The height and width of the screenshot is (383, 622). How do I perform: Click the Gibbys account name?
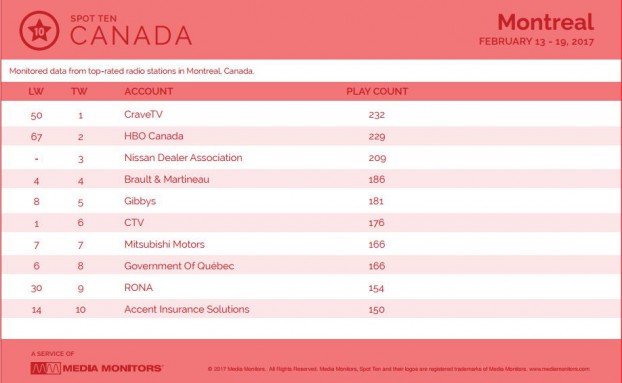pos(140,201)
